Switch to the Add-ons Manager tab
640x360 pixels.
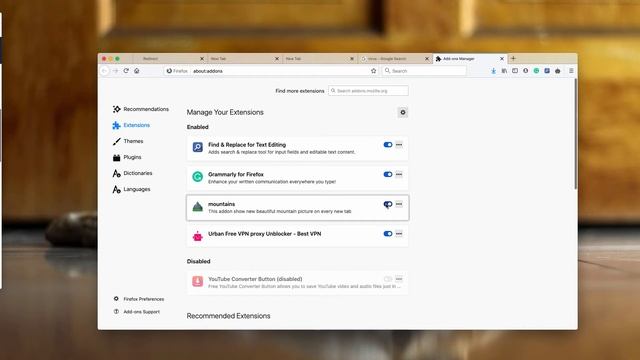469,59
